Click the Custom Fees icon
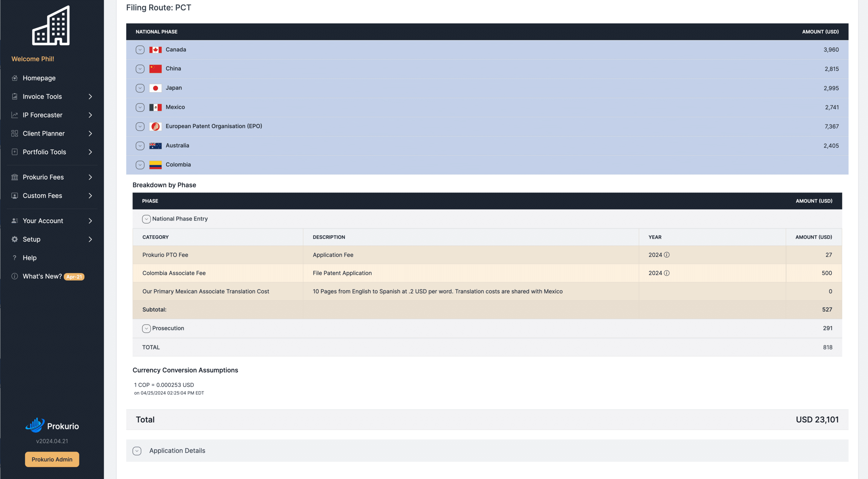This screenshot has width=868, height=479. [15, 196]
